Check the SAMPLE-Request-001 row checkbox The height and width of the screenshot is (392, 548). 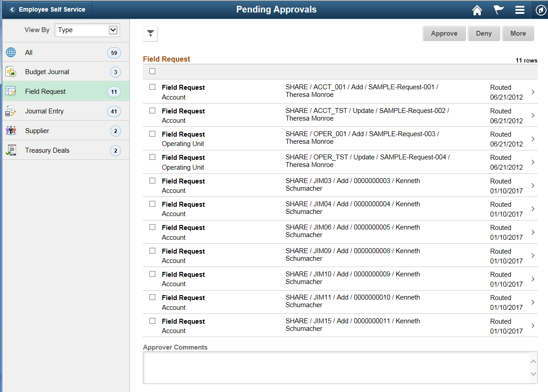pos(152,87)
